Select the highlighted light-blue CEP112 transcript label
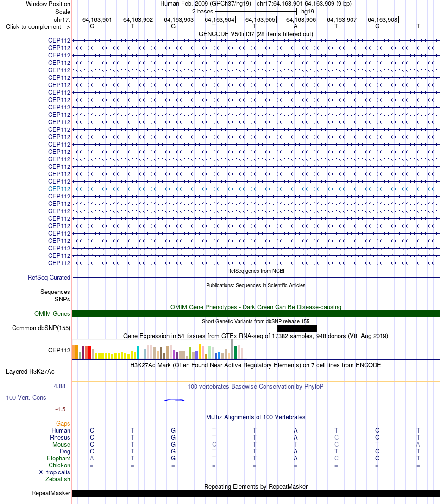 pos(59,189)
